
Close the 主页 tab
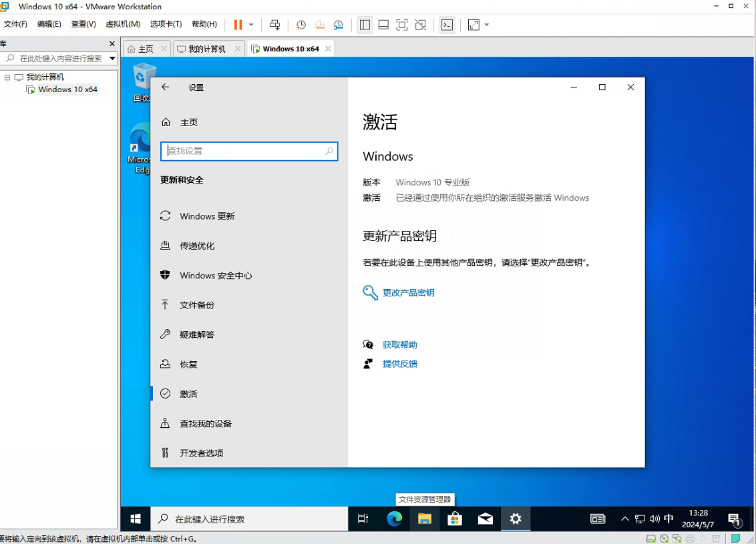164,49
